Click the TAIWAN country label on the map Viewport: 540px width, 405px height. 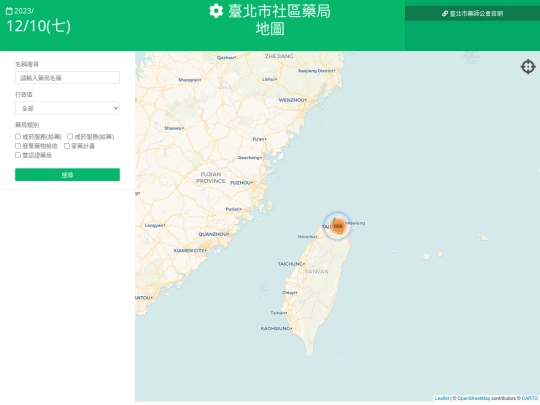click(317, 272)
